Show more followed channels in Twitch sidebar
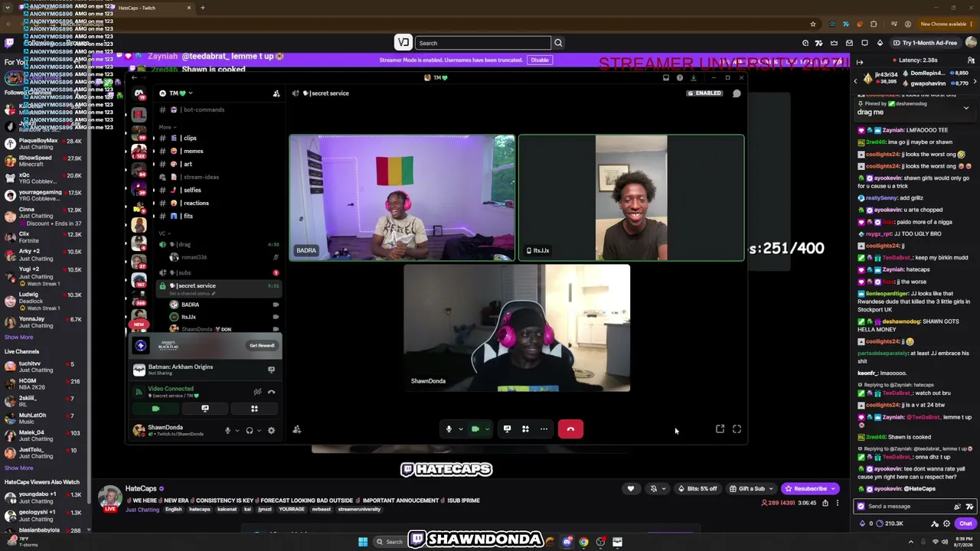This screenshot has height=551, width=980. [x=18, y=337]
